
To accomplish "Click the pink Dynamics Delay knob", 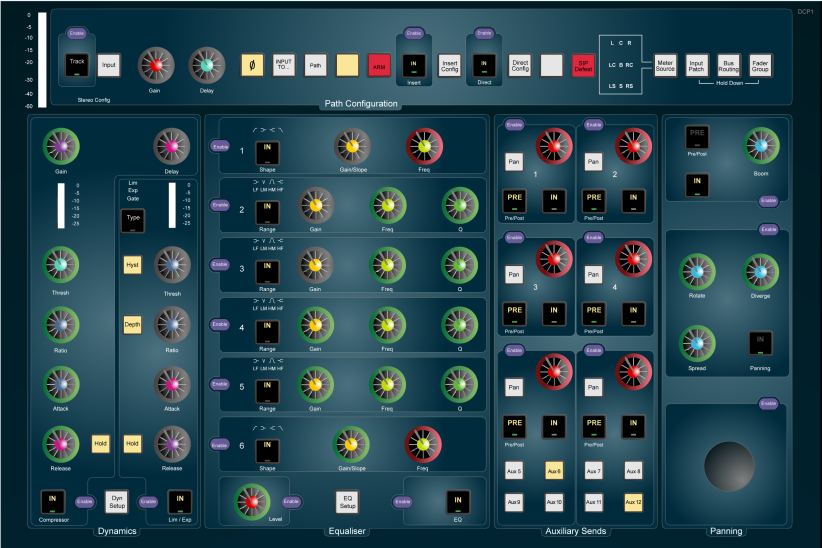I will point(171,146).
